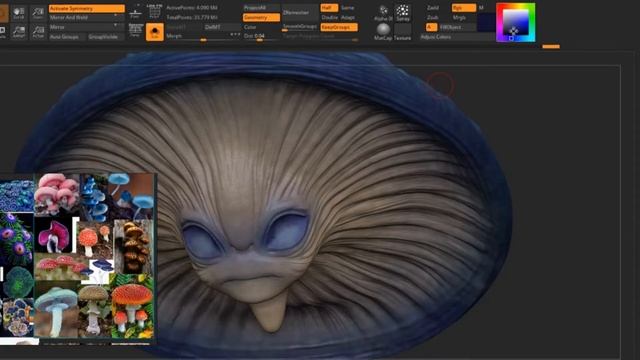The image size is (640, 360).
Task: Click ProjectAll button
Action: (261, 8)
